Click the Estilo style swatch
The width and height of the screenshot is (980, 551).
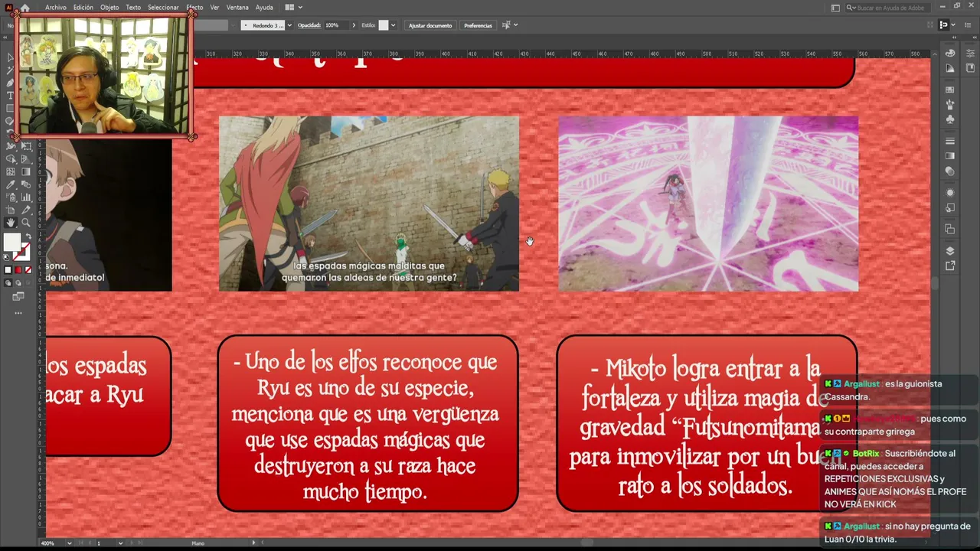384,25
